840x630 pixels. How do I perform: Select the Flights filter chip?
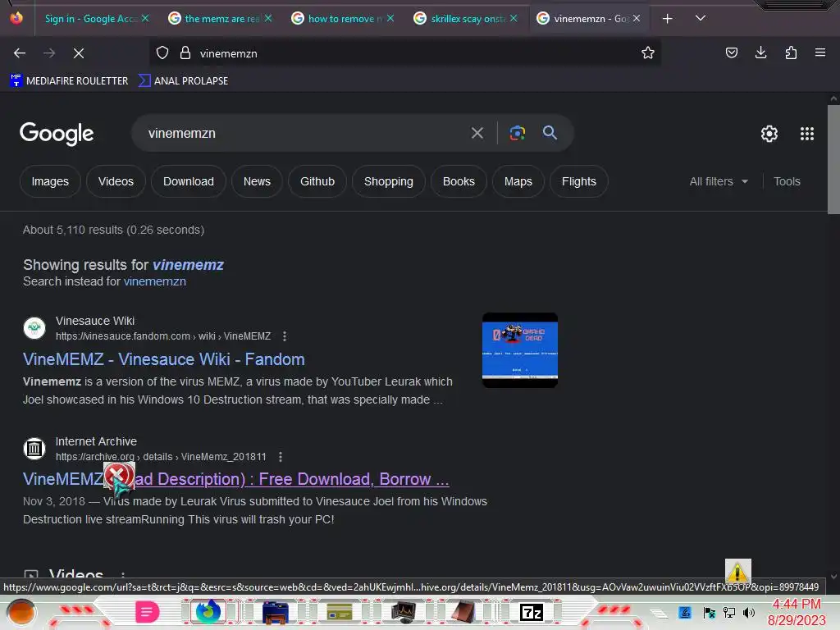[579, 181]
